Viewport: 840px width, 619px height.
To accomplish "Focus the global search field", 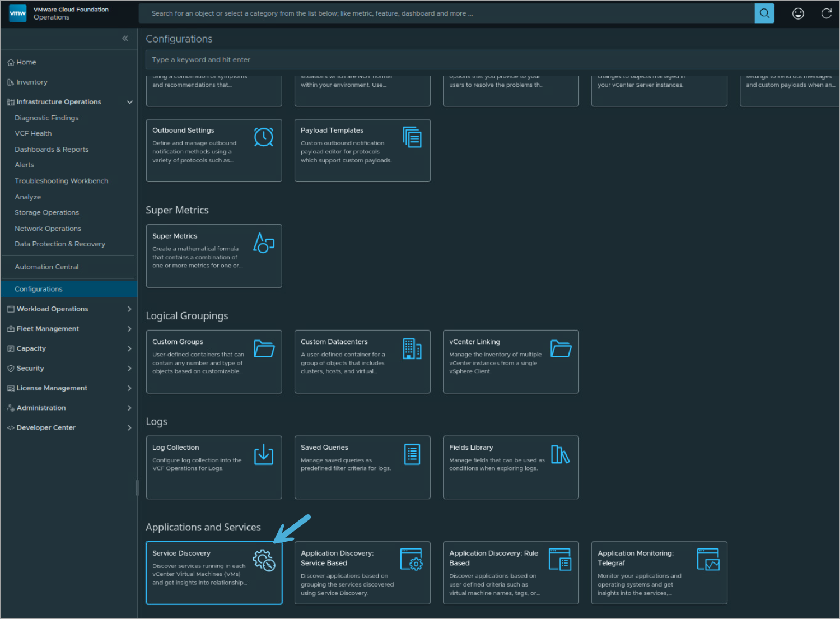I will 446,13.
